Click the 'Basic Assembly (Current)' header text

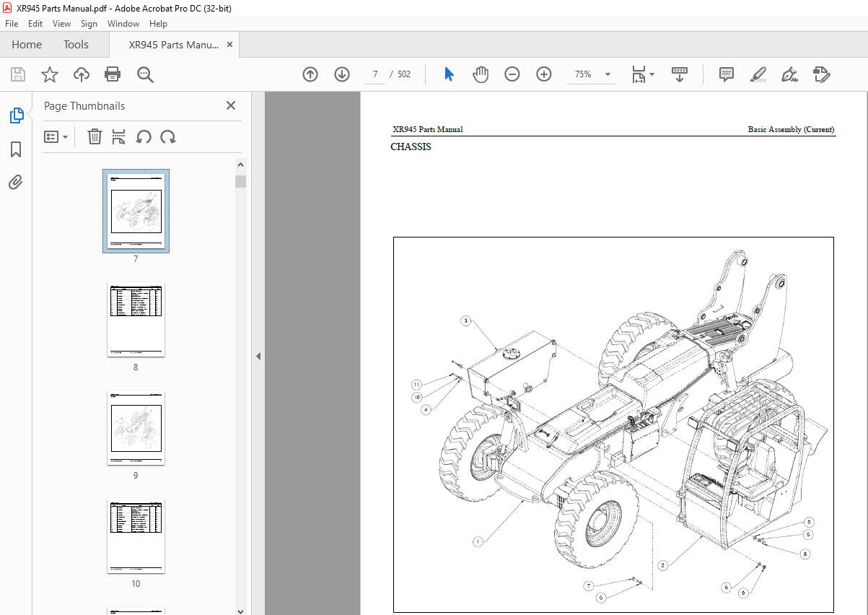pos(791,130)
